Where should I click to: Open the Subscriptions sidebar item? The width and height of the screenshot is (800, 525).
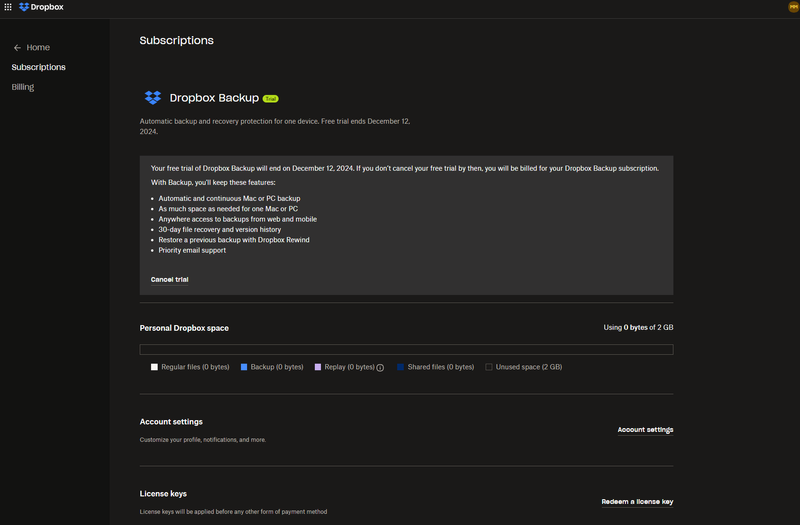pyautogui.click(x=39, y=67)
